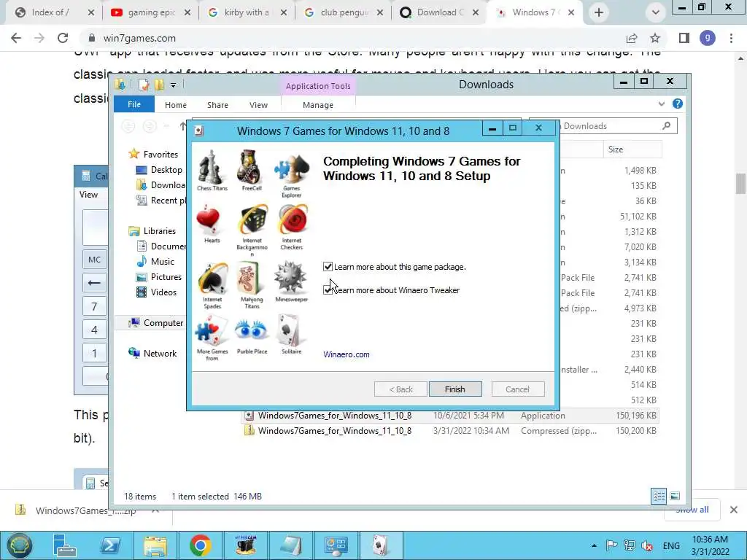Open Chrome three-dot menu
Viewport: 747px width, 560px height.
pos(731,38)
